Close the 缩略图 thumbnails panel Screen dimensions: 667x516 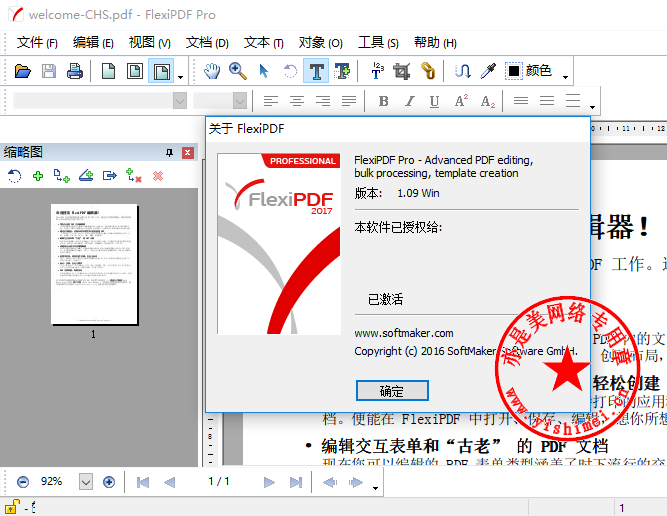[x=188, y=153]
